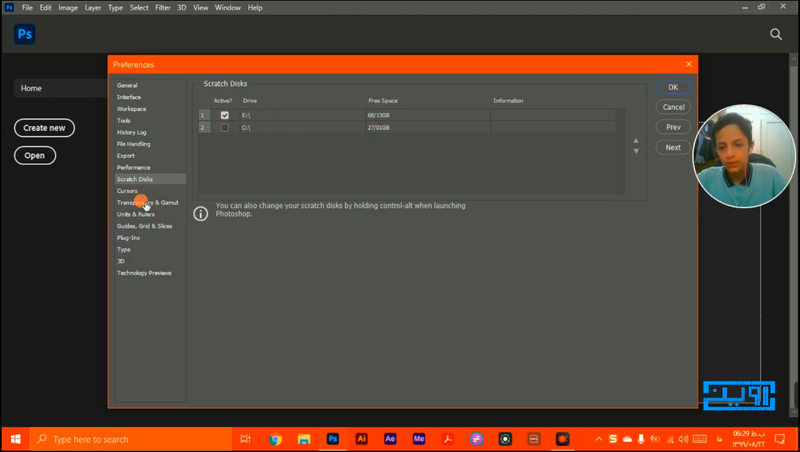Show hidden system tray icons
The width and height of the screenshot is (800, 452).
(598, 439)
